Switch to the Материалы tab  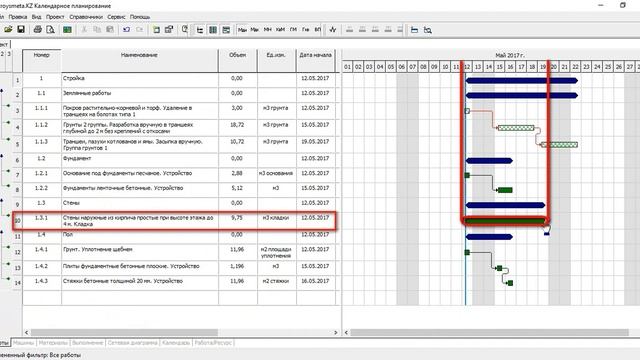point(53,343)
